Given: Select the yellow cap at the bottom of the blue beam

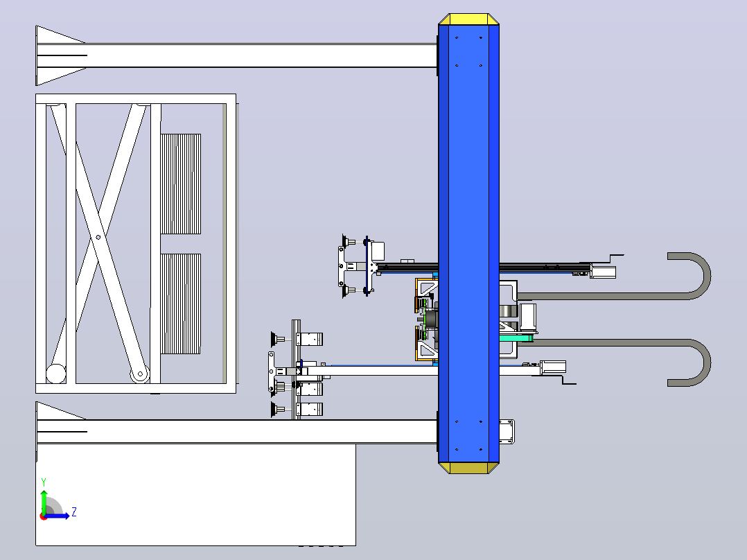Looking at the screenshot, I should 468,468.
